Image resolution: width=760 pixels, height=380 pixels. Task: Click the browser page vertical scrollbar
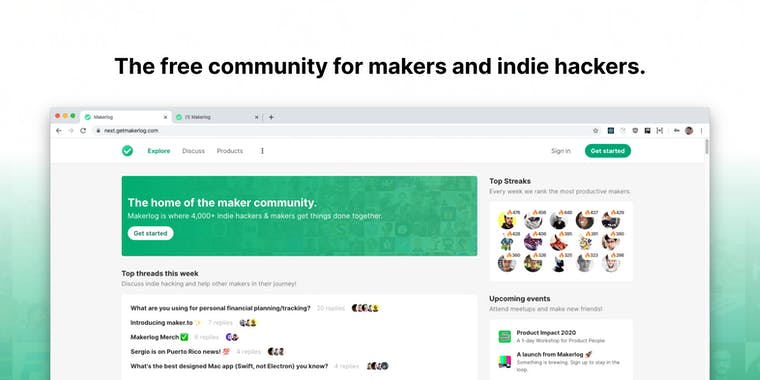coord(707,147)
